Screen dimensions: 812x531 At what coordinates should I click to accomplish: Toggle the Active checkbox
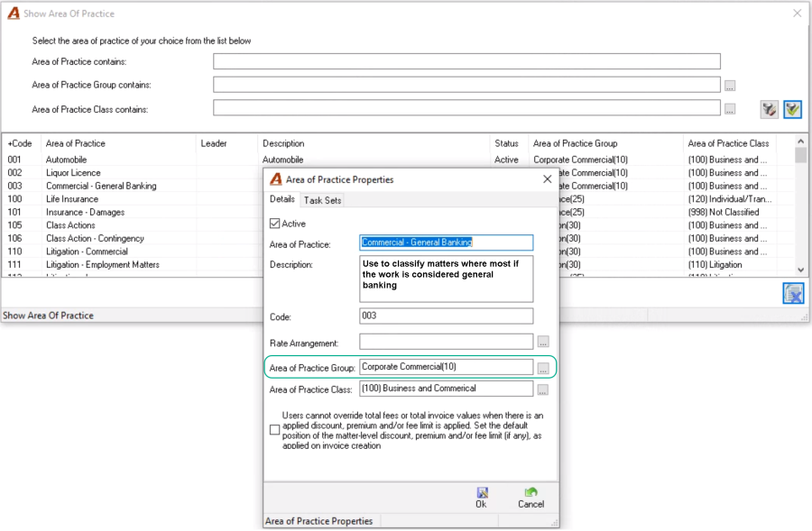275,224
